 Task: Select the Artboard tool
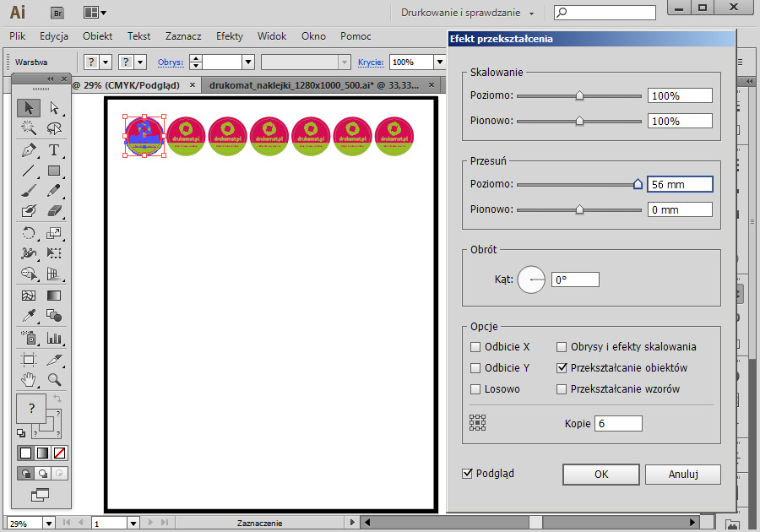coord(29,360)
